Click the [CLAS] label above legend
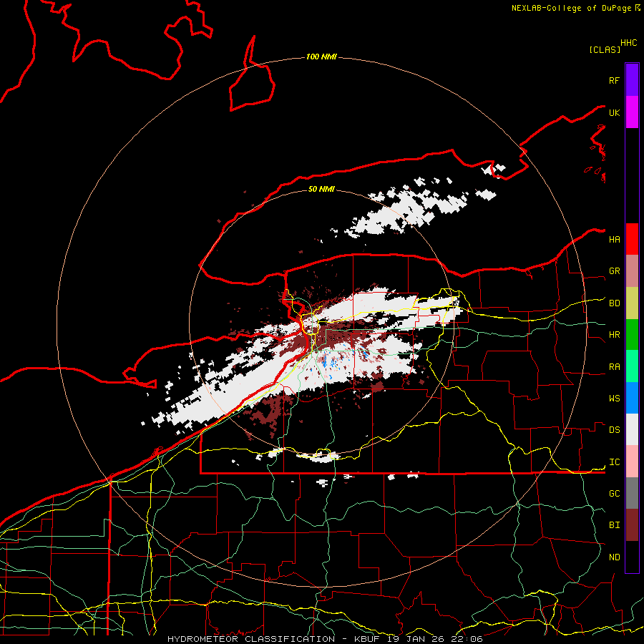The width and height of the screenshot is (644, 644). 605,49
